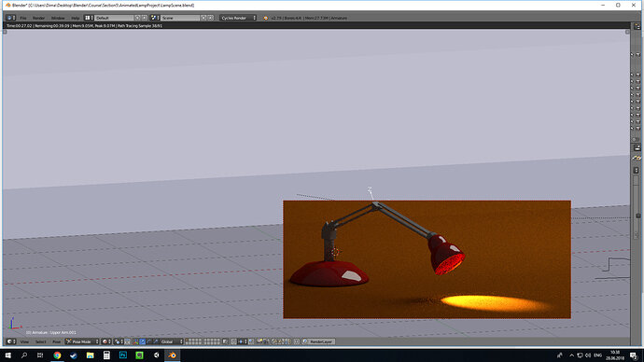
Task: Open the File menu
Action: [x=23, y=18]
